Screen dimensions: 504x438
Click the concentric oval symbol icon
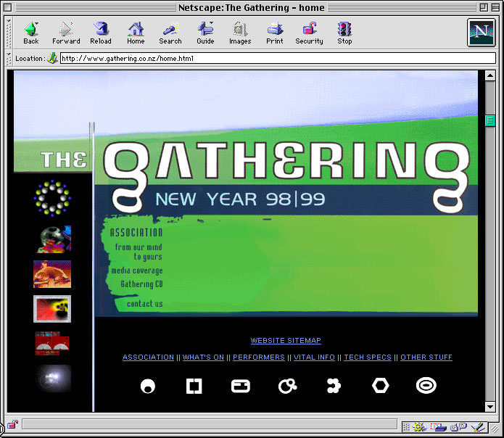pyautogui.click(x=426, y=386)
